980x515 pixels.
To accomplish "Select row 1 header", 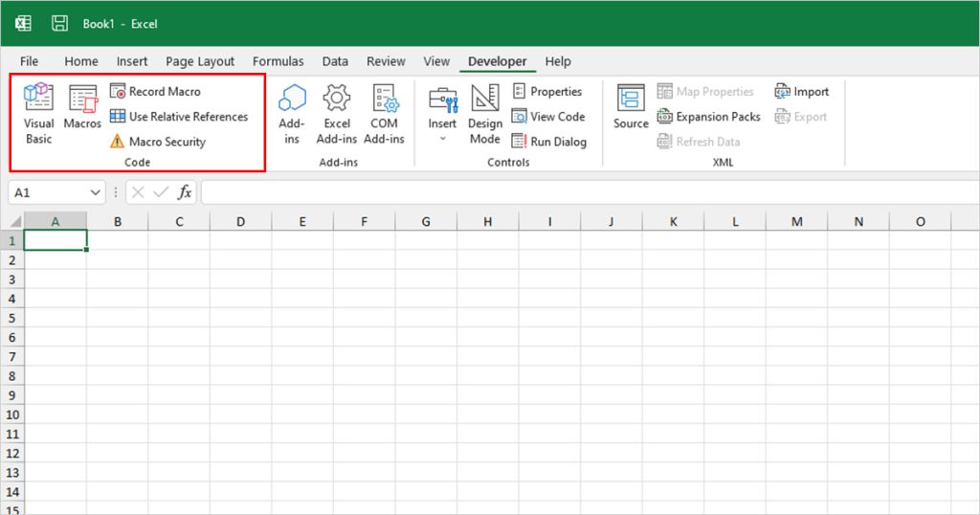I will [11, 240].
